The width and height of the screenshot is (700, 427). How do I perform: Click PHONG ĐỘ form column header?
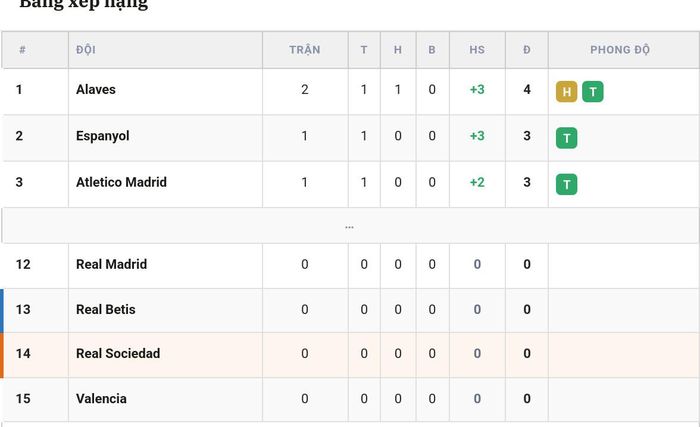(x=620, y=50)
